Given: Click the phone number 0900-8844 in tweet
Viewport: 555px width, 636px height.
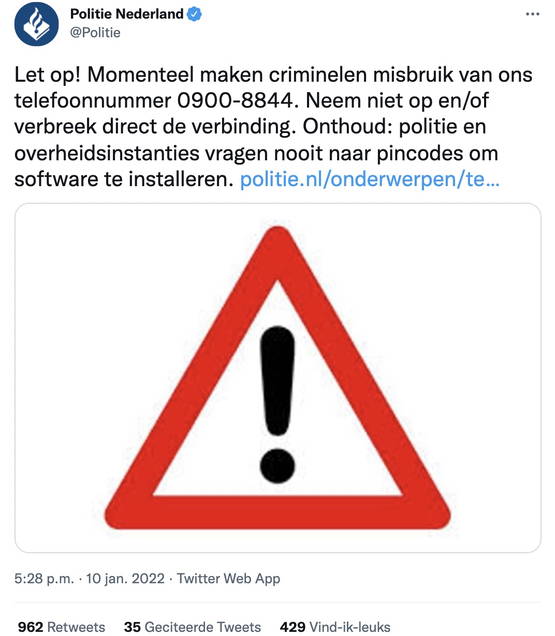Looking at the screenshot, I should pos(235,100).
